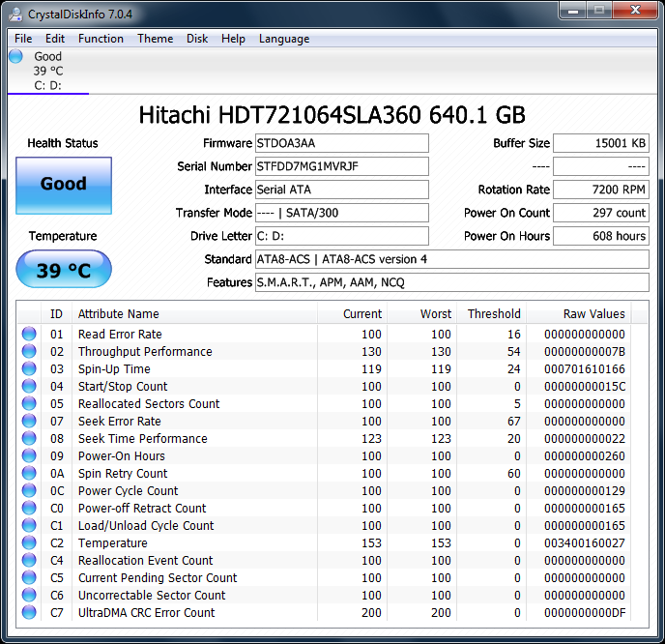
Task: Click the status orb for Power-On Hours row
Action: (29, 456)
